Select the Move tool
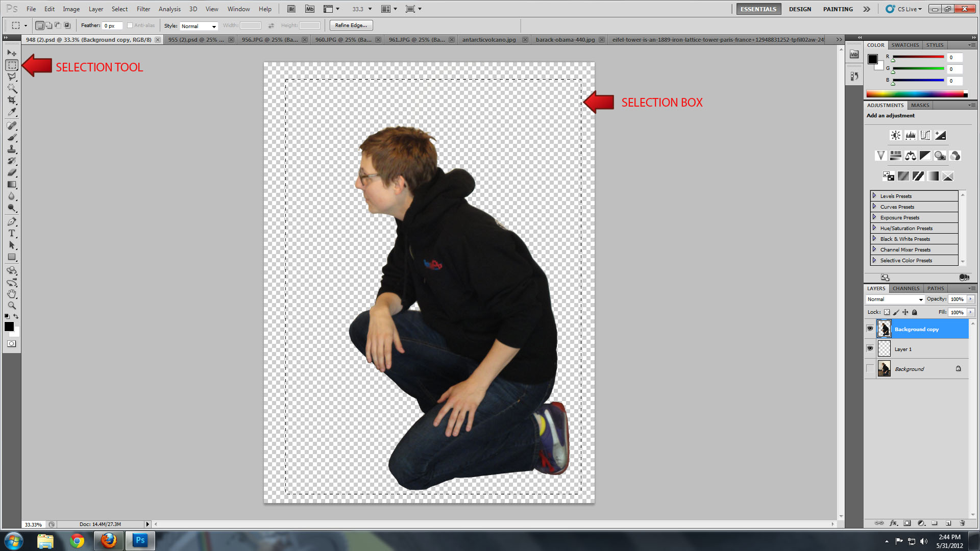 pos(12,53)
